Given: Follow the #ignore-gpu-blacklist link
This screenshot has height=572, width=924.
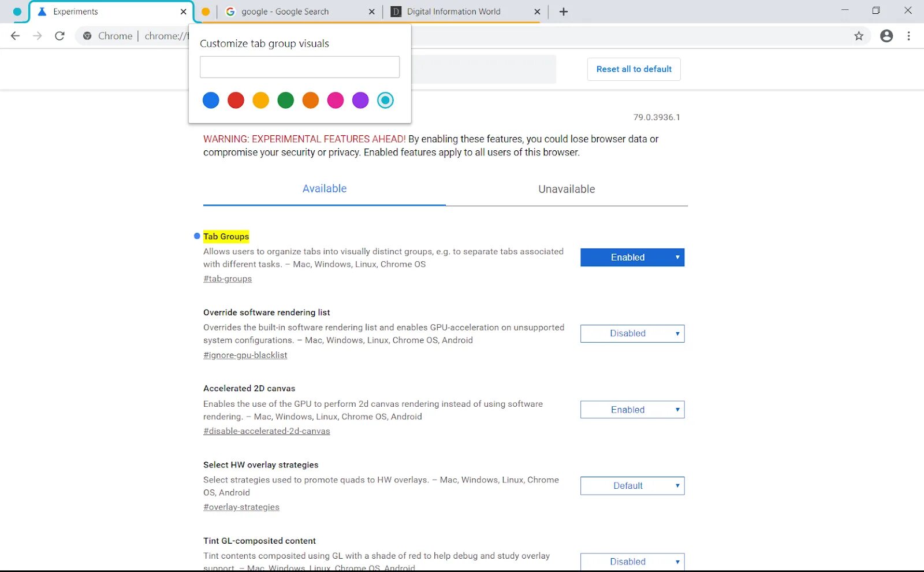Looking at the screenshot, I should (245, 355).
